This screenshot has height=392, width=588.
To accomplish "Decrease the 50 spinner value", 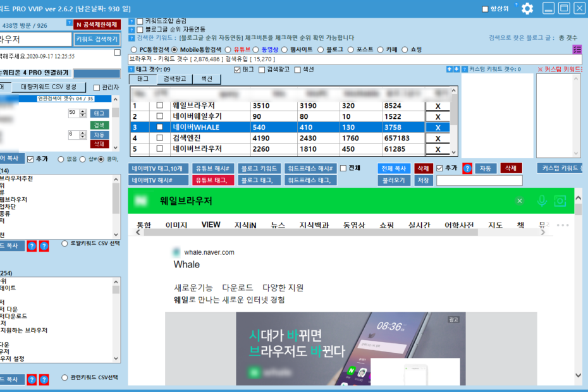I will point(83,115).
